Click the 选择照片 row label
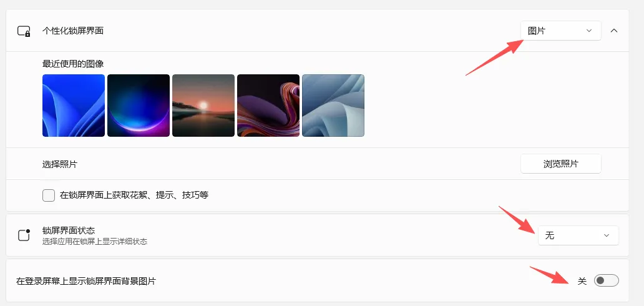This screenshot has height=306, width=644. 59,164
